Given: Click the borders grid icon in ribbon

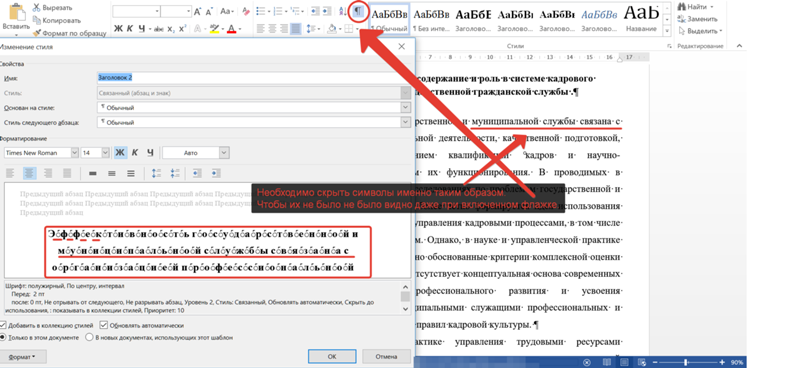Looking at the screenshot, I should point(348,29).
